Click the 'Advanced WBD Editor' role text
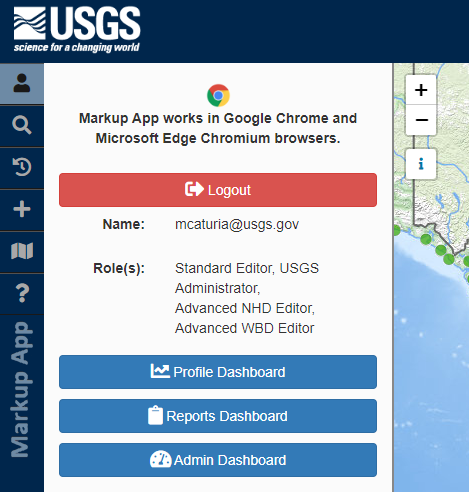This screenshot has height=492, width=469. click(244, 328)
